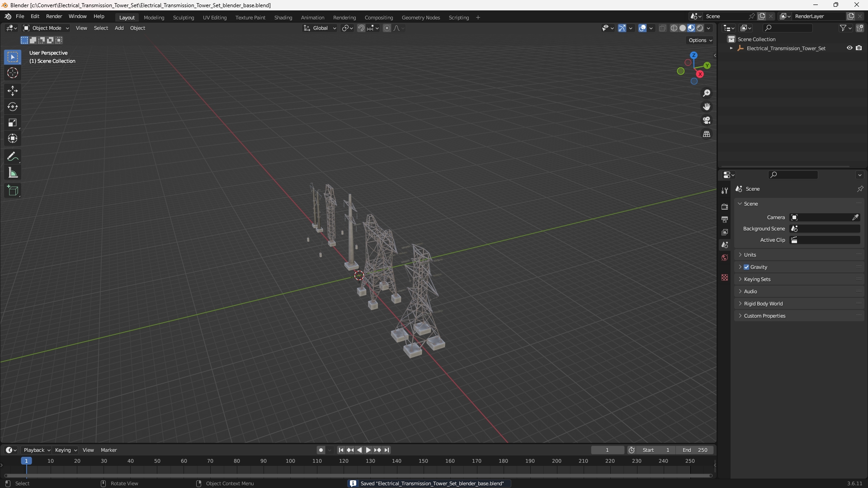This screenshot has height=488, width=868.
Task: Open the Options dropdown in viewport
Action: 700,40
